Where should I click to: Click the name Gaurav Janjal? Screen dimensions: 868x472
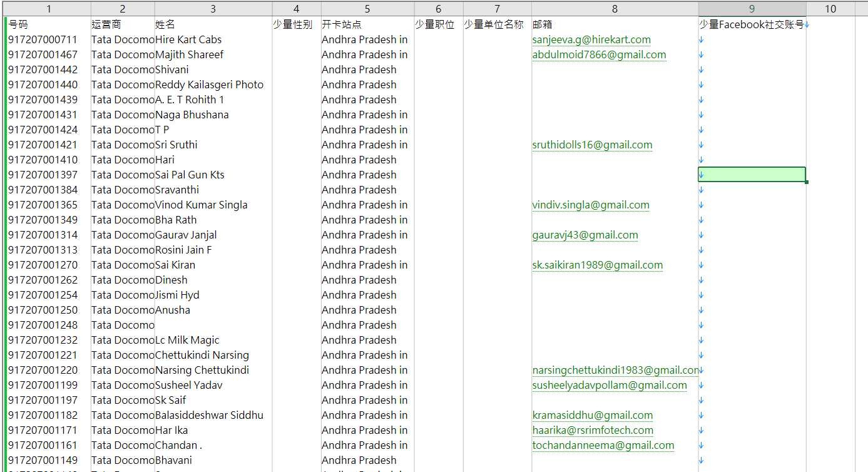tap(186, 235)
